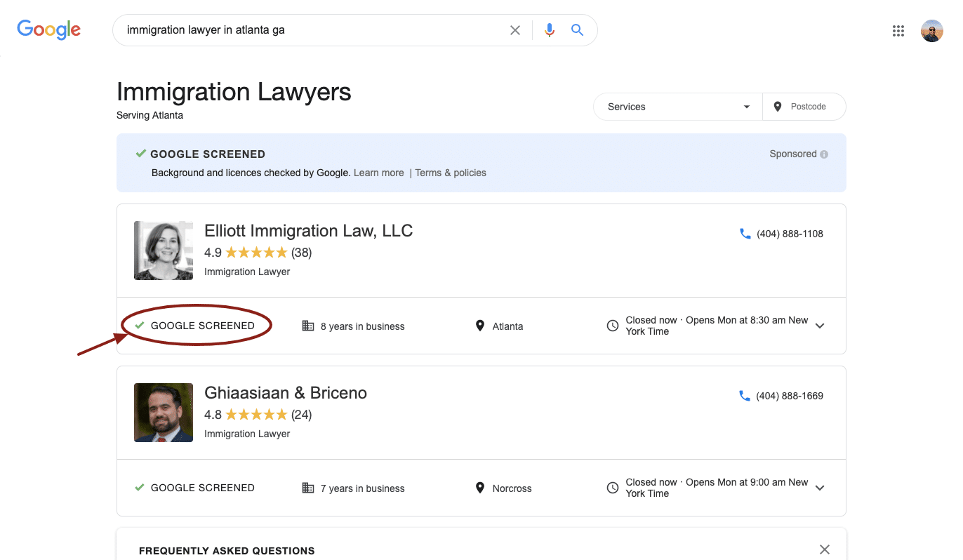The width and height of the screenshot is (963, 560).
Task: Start voice search with microphone icon
Action: click(550, 30)
